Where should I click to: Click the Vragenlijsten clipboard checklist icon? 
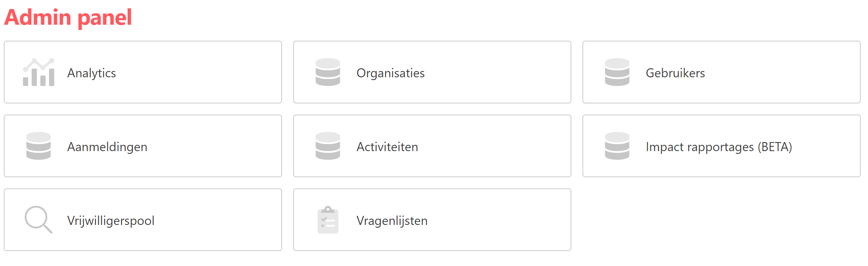pos(328,220)
